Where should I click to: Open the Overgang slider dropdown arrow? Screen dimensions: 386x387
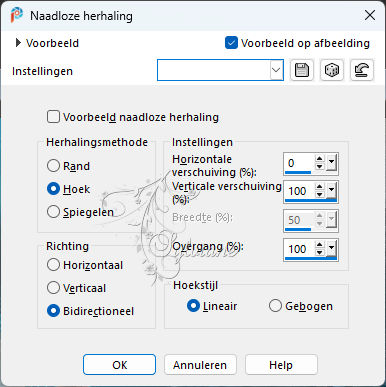[331, 248]
